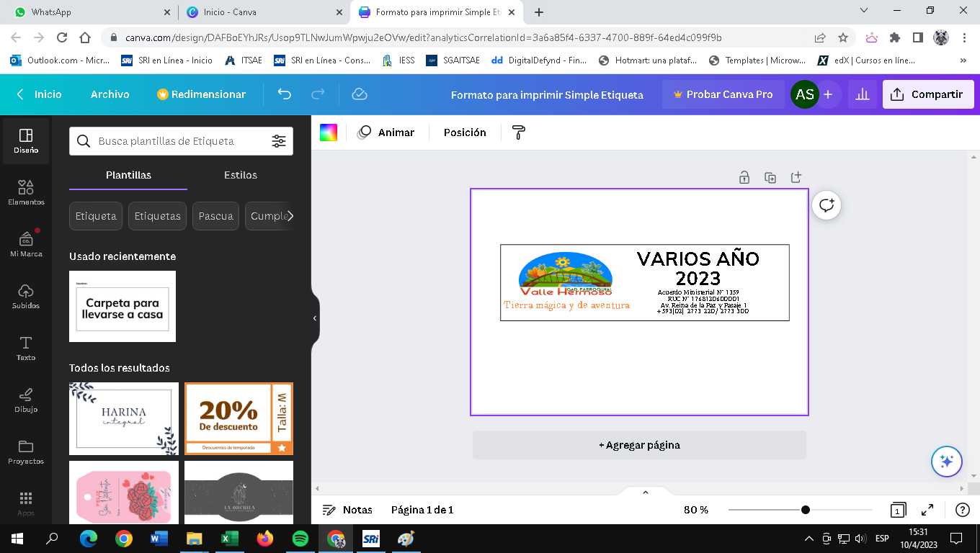Viewport: 980px width, 553px height.
Task: Click the Compartir button
Action: tap(927, 94)
